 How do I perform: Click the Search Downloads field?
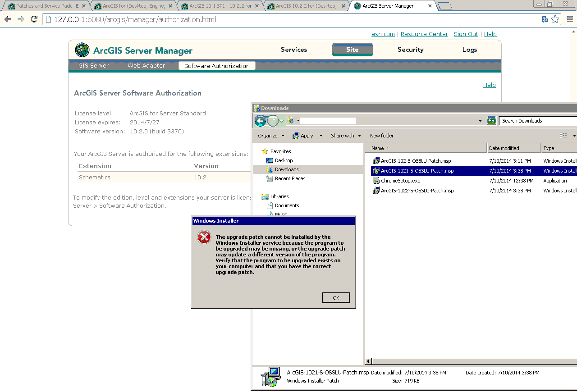pyautogui.click(x=538, y=121)
